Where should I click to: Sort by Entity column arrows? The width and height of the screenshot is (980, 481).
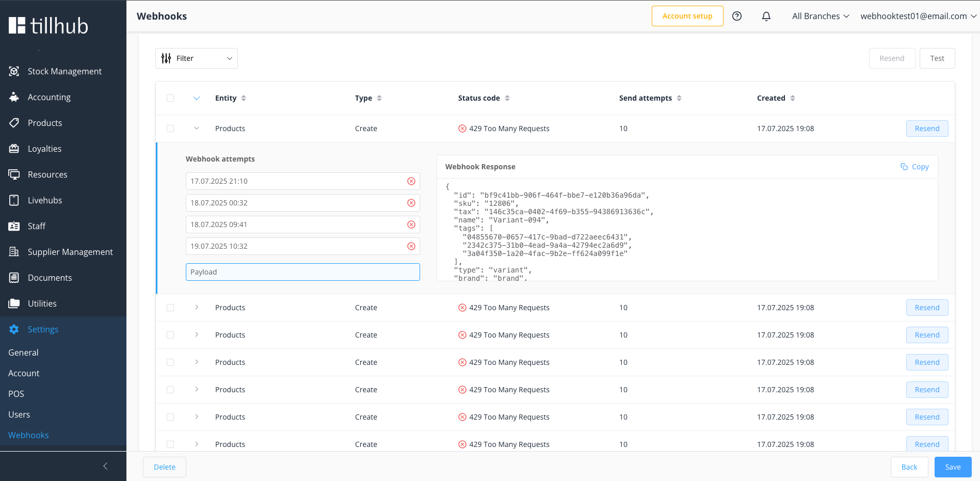tap(244, 98)
